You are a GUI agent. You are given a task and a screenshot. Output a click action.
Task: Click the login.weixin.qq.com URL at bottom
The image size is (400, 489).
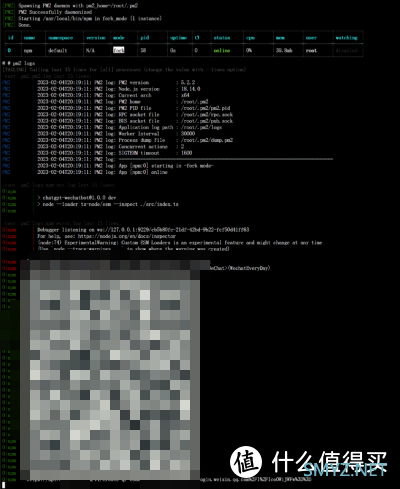pyautogui.click(x=256, y=479)
